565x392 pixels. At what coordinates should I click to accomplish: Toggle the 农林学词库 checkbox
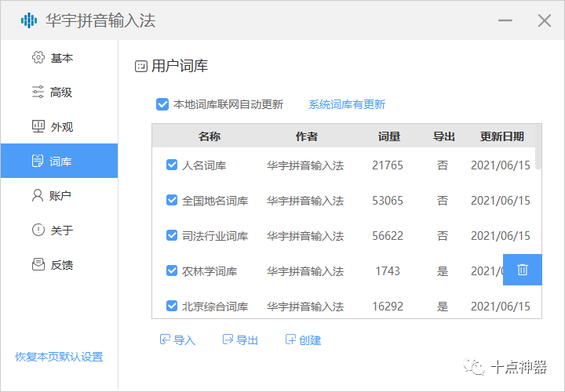click(172, 270)
